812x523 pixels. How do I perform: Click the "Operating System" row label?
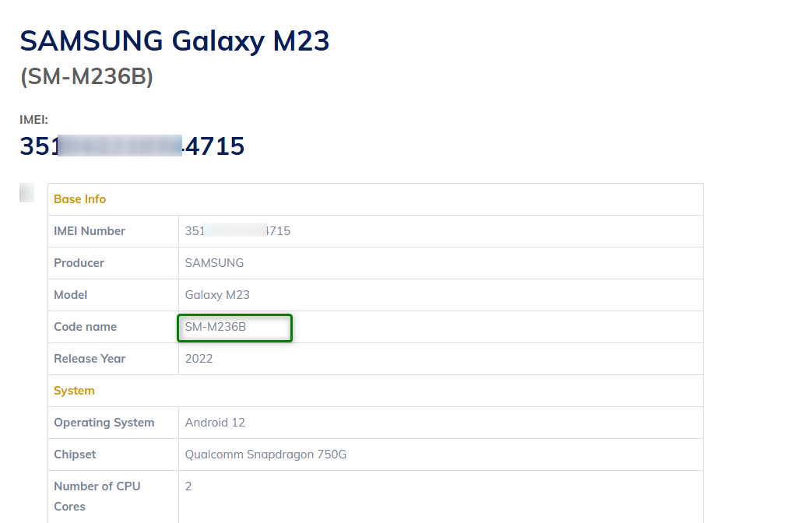tap(104, 423)
